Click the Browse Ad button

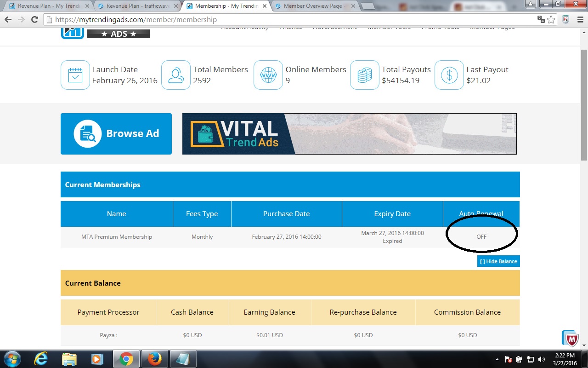pos(116,134)
